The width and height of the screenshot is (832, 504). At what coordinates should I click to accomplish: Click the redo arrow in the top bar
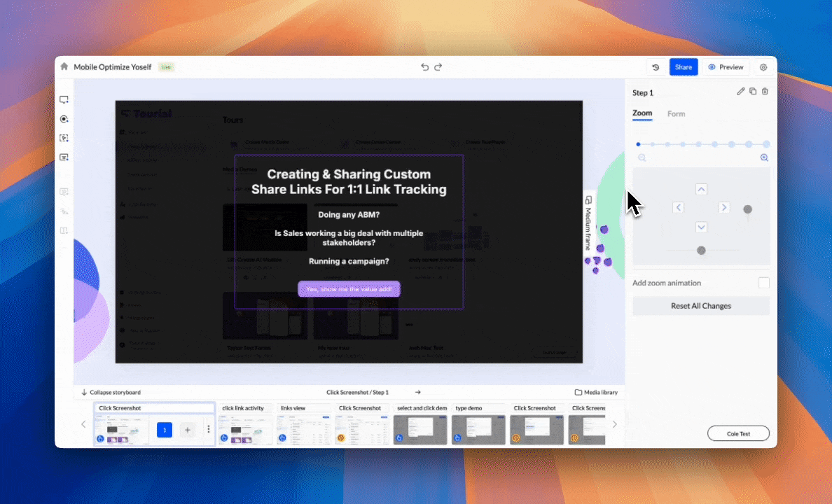point(438,67)
